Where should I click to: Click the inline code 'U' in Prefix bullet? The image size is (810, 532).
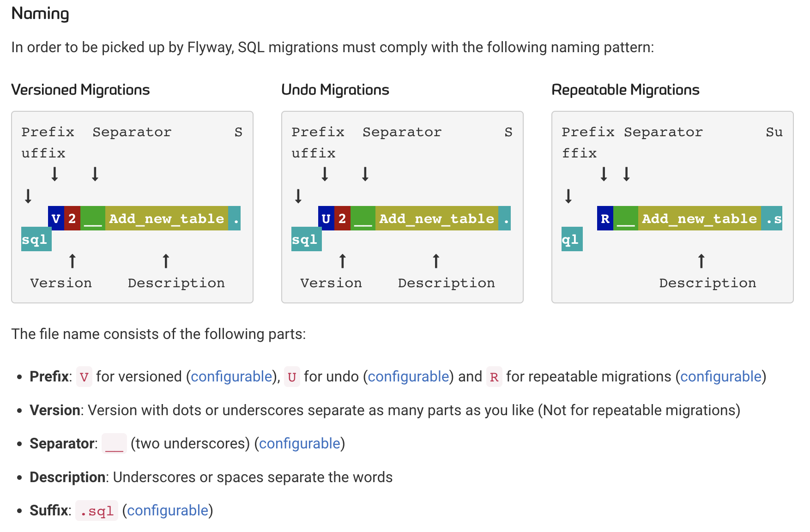pos(292,377)
